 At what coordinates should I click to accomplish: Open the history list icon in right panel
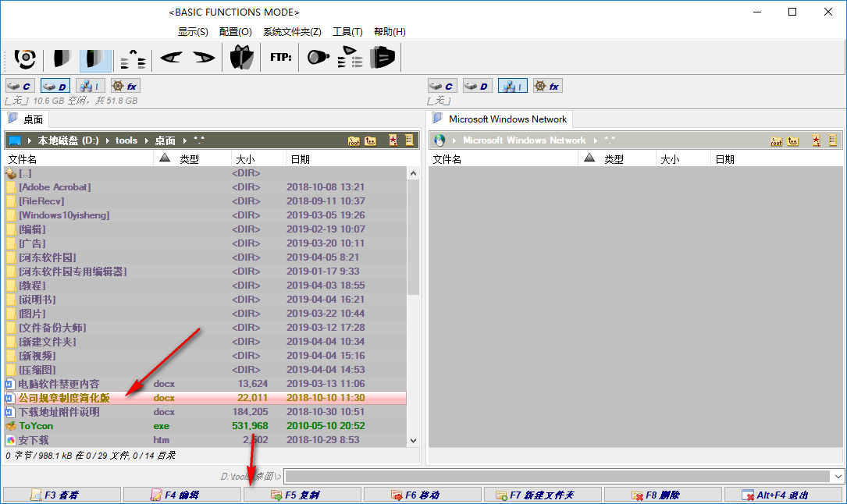pos(832,140)
